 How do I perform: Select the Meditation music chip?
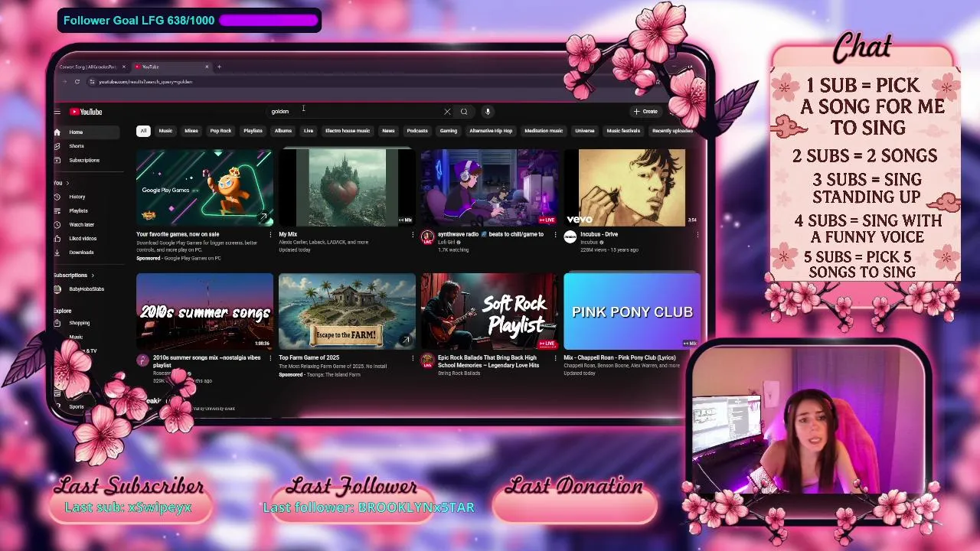click(x=544, y=131)
